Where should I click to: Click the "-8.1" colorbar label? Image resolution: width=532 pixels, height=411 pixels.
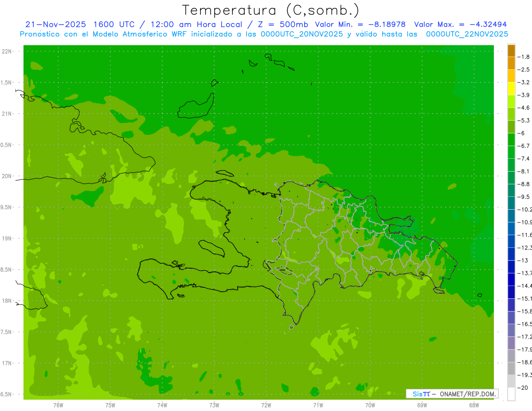click(524, 171)
